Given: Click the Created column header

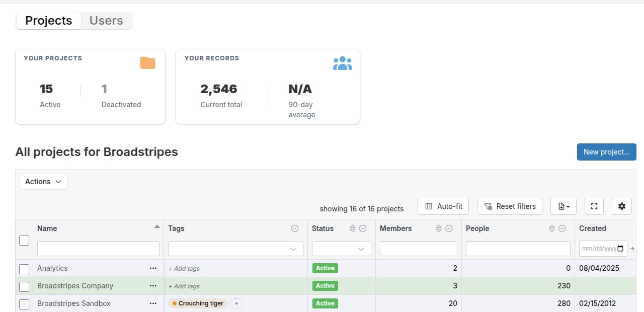Looking at the screenshot, I should pos(593,228).
